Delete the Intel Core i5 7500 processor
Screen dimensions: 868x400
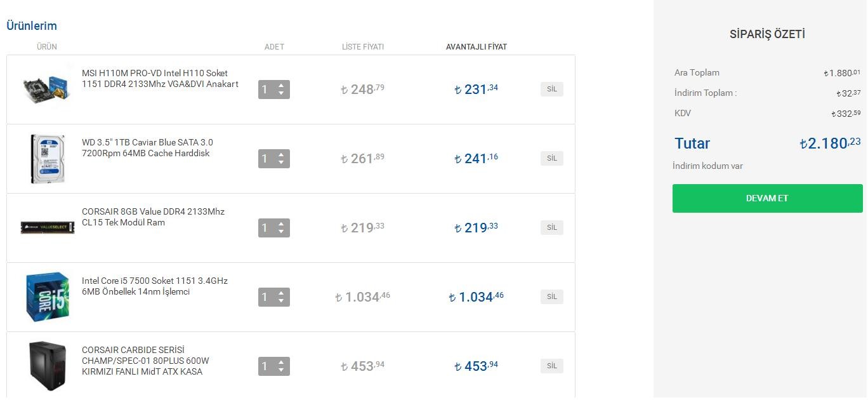click(552, 297)
